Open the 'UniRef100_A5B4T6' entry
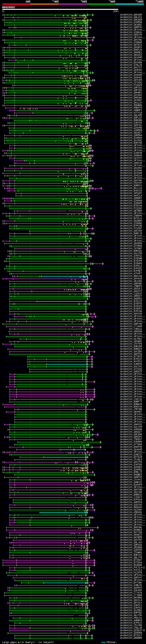This screenshot has width=146, height=644. 131,108
